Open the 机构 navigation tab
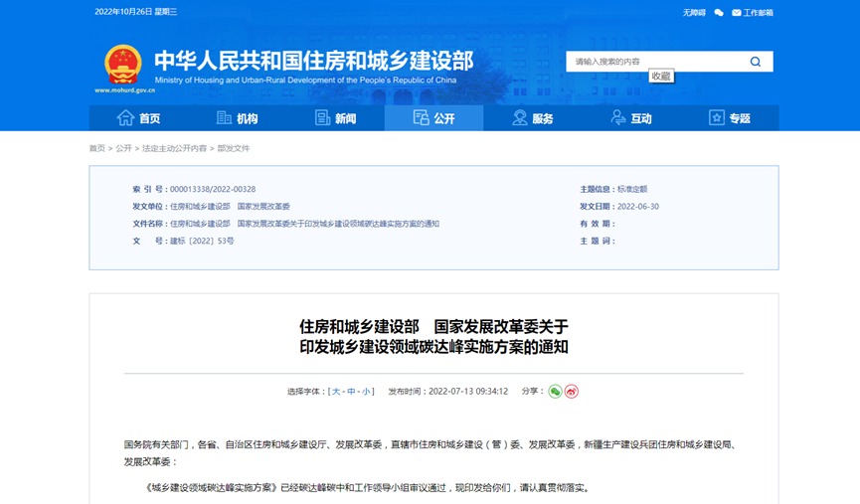The height and width of the screenshot is (504, 860). (x=237, y=118)
